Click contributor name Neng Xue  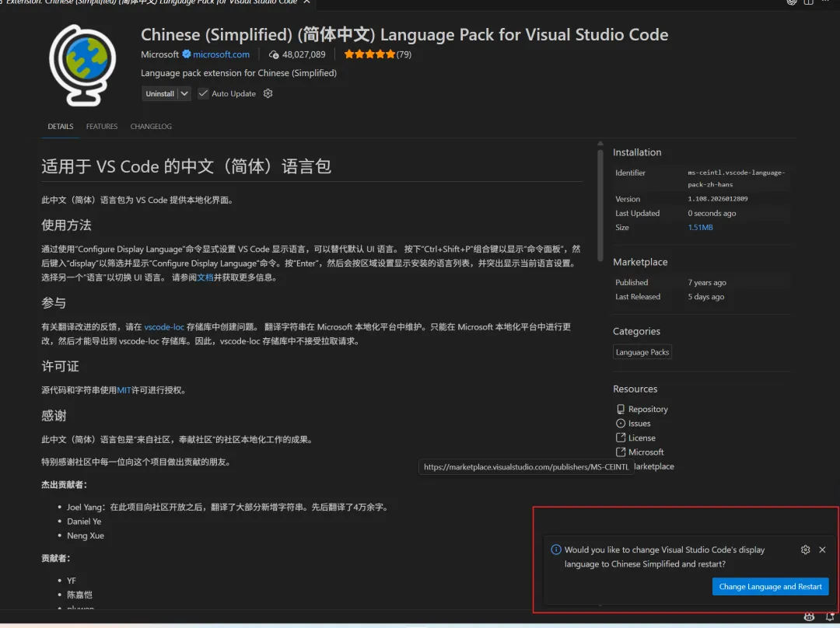(x=86, y=536)
